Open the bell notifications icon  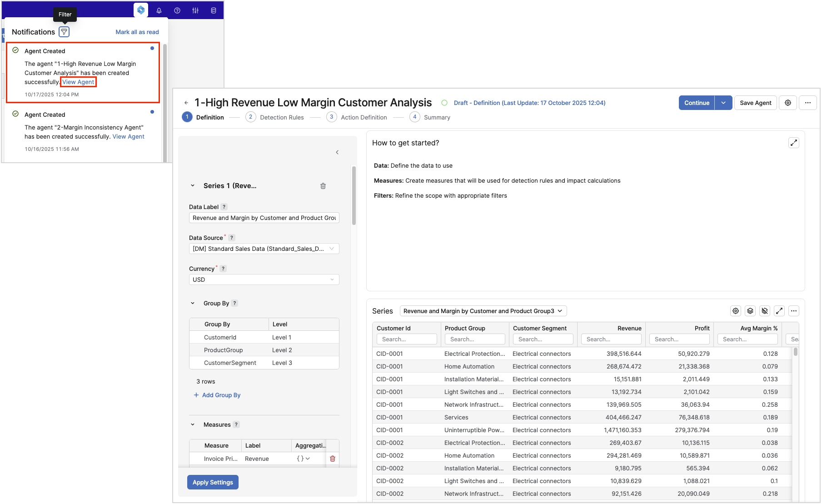159,10
